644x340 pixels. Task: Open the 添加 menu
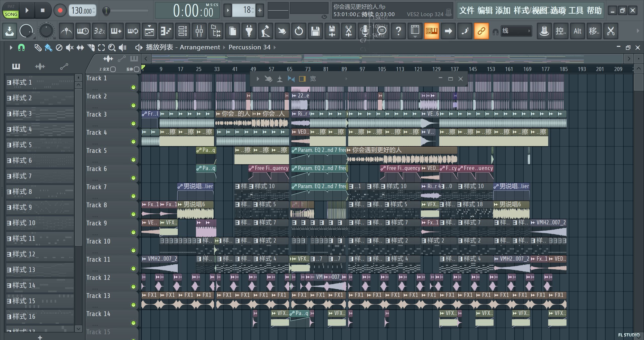click(503, 10)
